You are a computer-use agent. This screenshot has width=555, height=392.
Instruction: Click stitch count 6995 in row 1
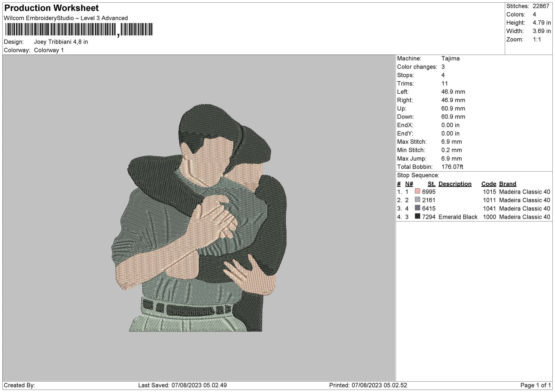coord(429,192)
